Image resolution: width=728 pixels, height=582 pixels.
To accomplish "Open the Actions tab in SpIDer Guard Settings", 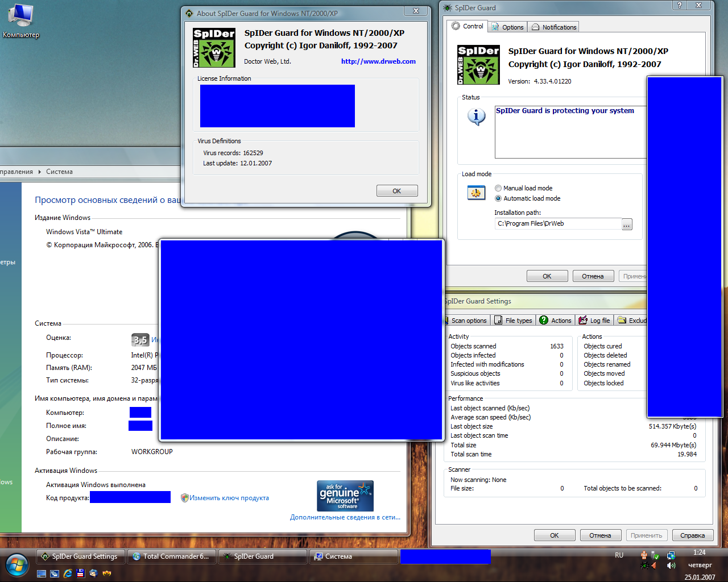I will pos(556,321).
